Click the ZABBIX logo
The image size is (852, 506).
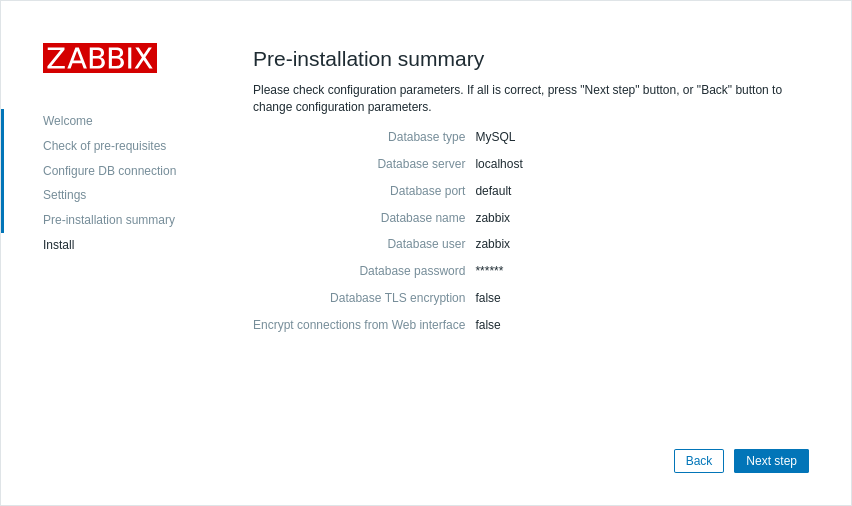click(x=100, y=58)
